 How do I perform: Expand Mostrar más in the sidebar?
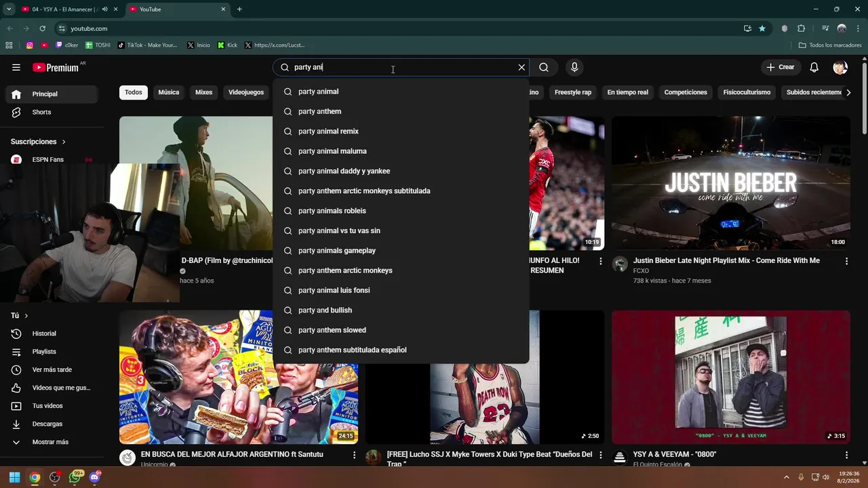tap(51, 442)
